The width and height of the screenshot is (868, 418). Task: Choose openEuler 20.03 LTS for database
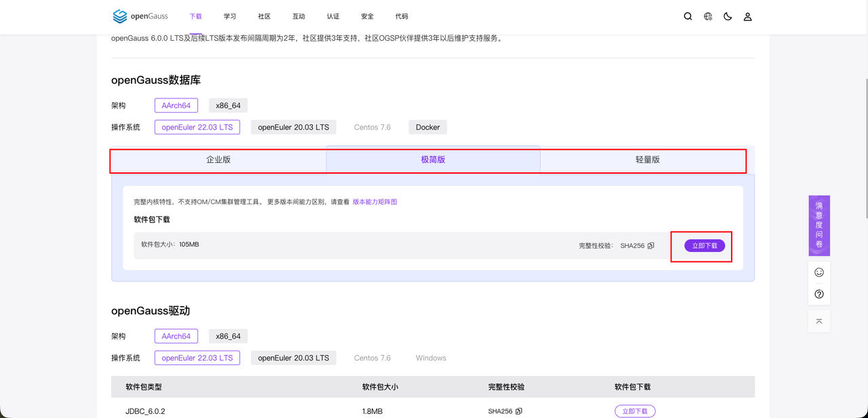294,127
